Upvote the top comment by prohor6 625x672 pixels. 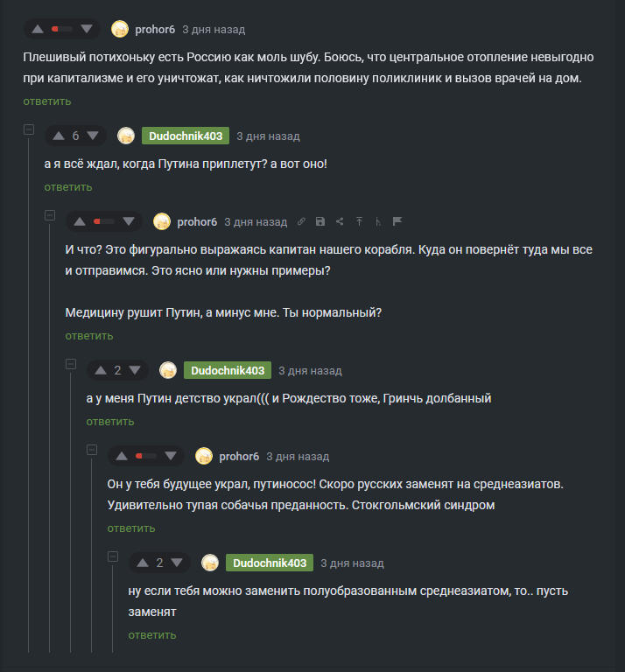[37, 29]
